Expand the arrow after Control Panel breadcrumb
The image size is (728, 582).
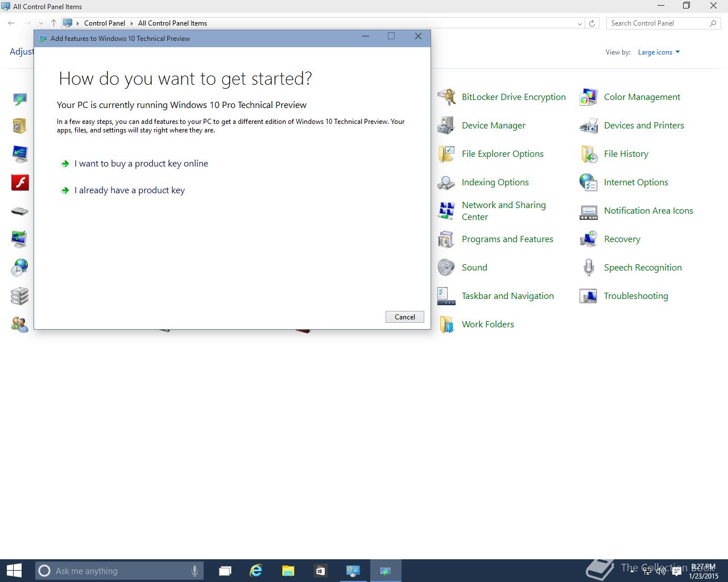[x=132, y=23]
